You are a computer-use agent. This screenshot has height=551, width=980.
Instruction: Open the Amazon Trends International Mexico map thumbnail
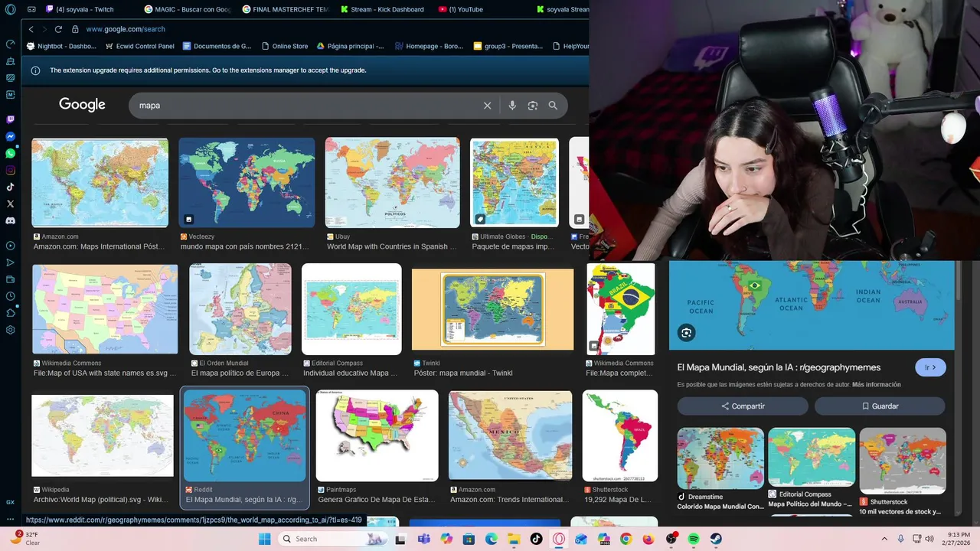pos(510,435)
